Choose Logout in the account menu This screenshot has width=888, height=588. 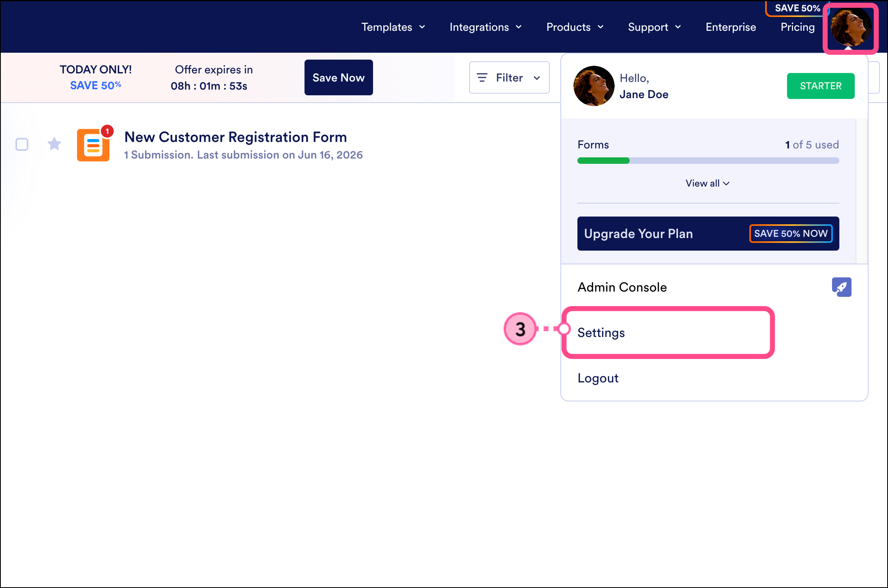click(714, 378)
